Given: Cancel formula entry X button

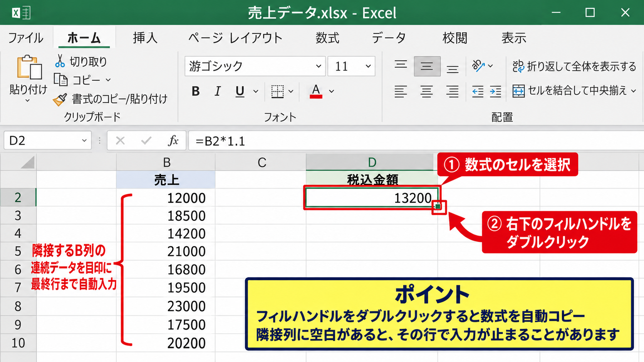Looking at the screenshot, I should (x=120, y=141).
